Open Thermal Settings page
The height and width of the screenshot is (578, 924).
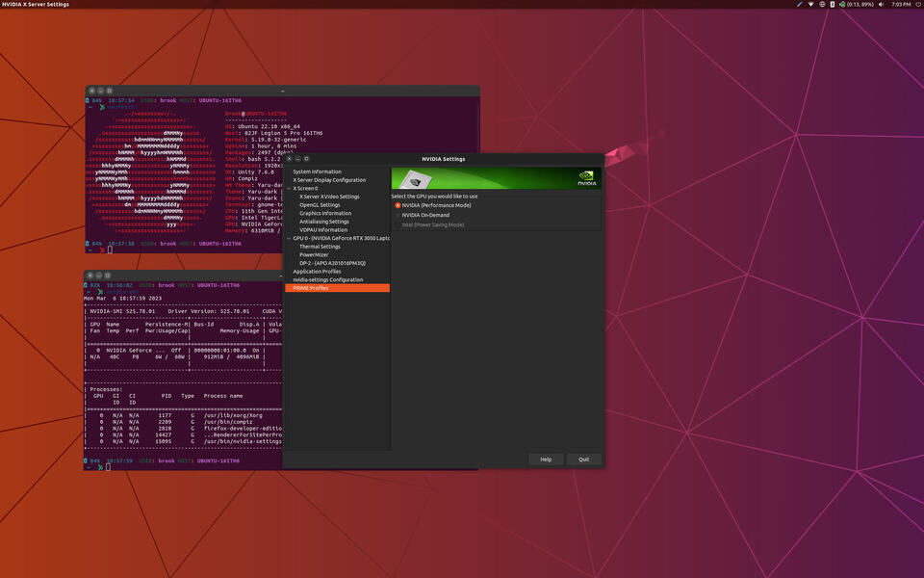coord(320,247)
